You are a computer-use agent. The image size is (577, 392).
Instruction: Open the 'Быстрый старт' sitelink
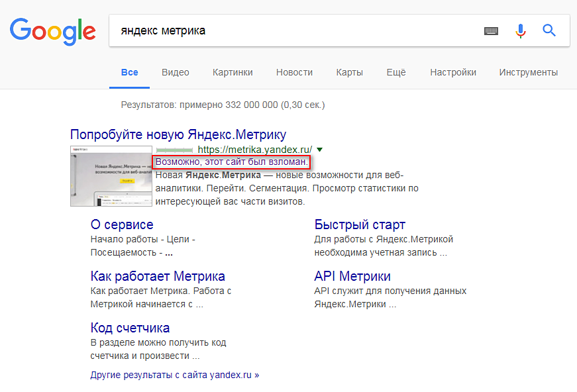coord(360,224)
